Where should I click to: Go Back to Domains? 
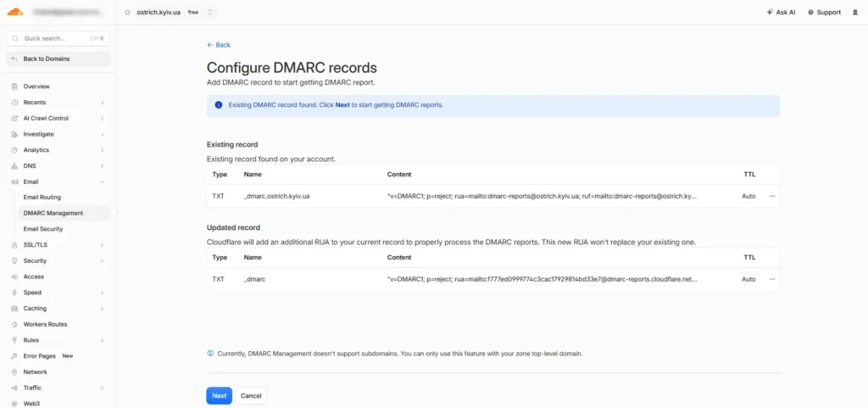(58, 59)
